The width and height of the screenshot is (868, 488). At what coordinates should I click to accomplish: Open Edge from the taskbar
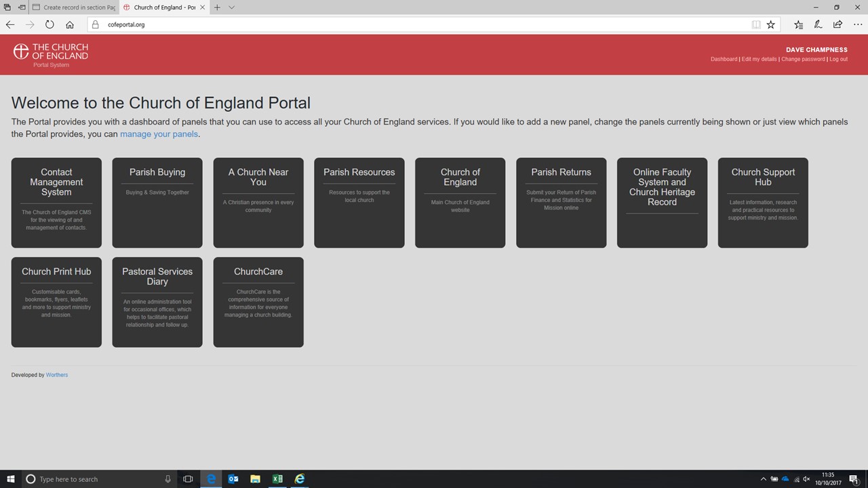(211, 479)
